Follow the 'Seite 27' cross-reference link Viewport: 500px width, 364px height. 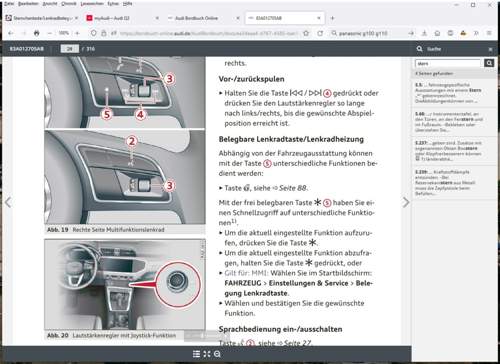click(297, 343)
